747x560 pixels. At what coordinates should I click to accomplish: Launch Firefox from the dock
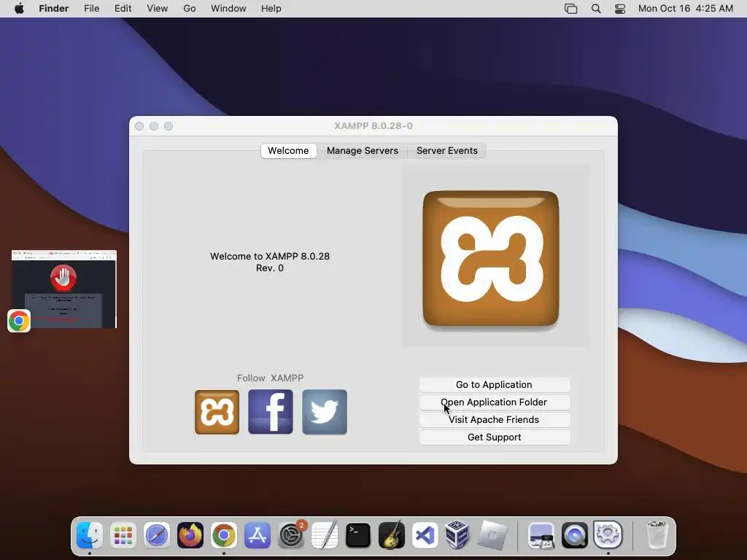pyautogui.click(x=190, y=534)
